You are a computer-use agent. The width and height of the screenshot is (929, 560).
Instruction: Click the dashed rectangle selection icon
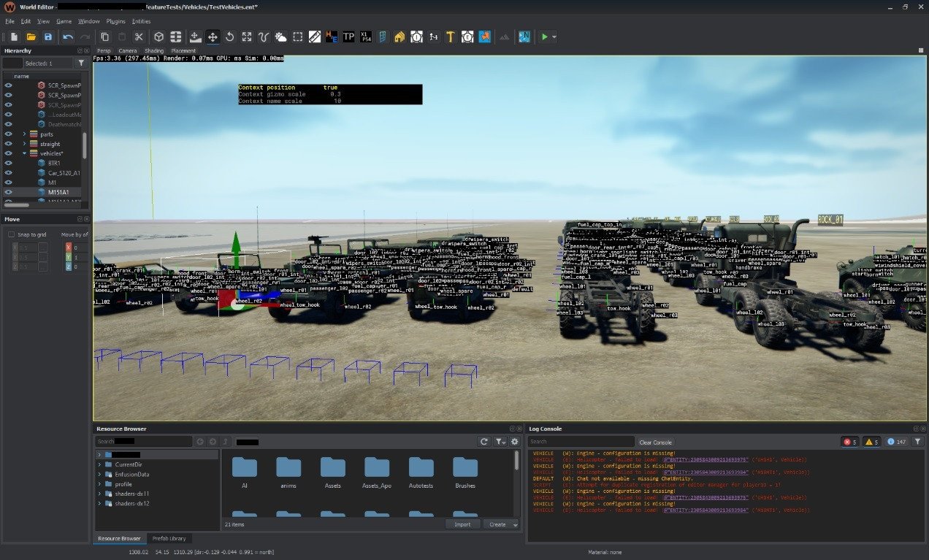point(298,37)
